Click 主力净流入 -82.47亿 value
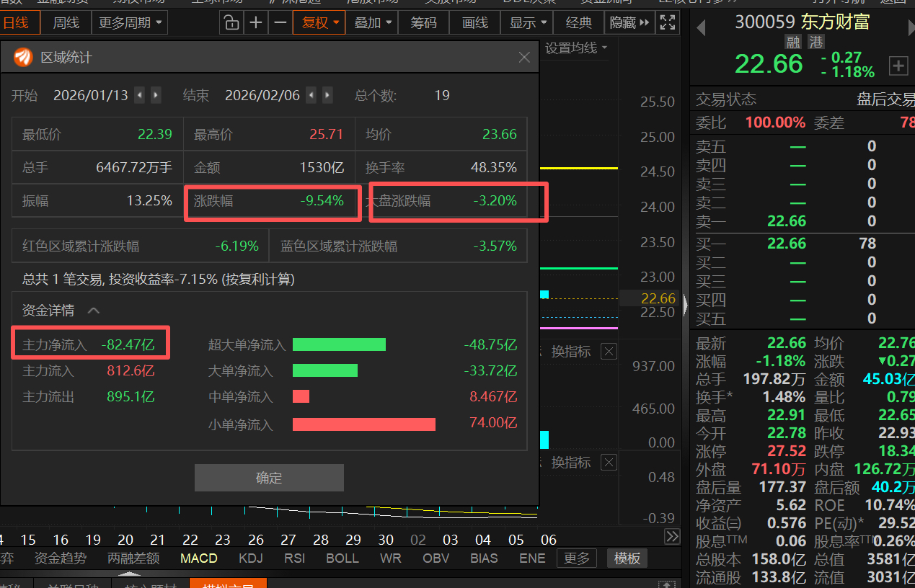Screen dimensions: 915x588 tap(128, 345)
